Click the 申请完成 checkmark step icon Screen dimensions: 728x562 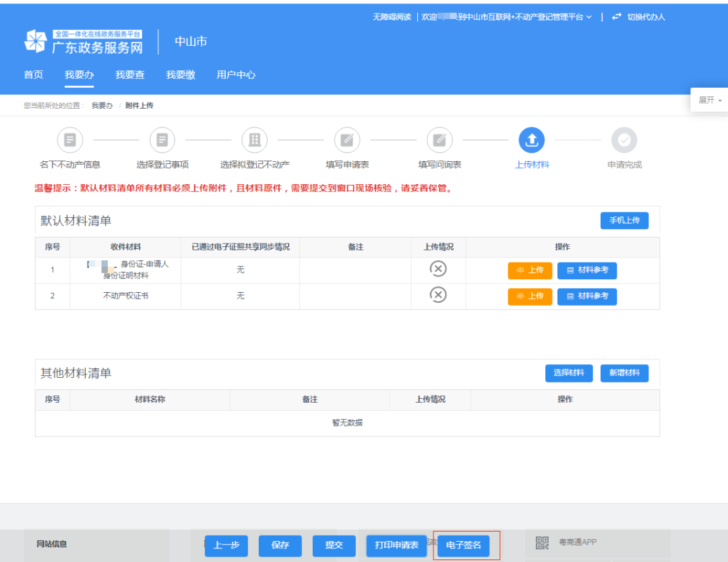click(x=624, y=140)
